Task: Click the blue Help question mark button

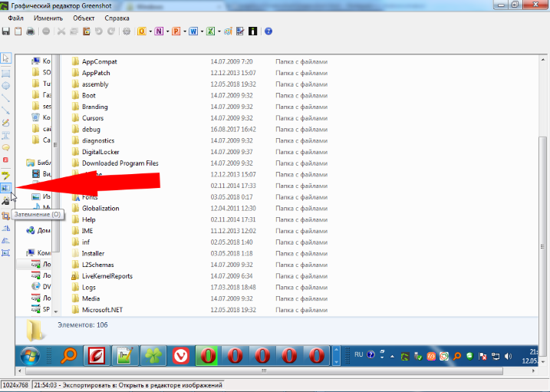Action: 268,31
